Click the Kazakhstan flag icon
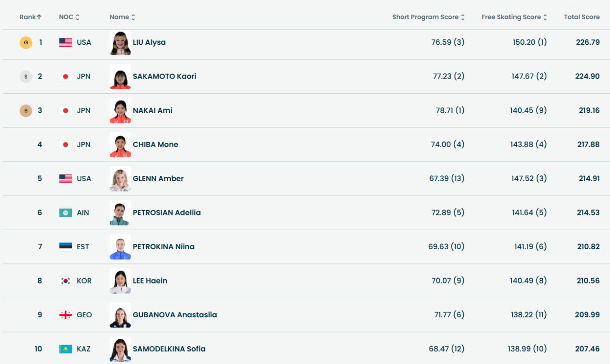The width and height of the screenshot is (610, 364). 65,349
